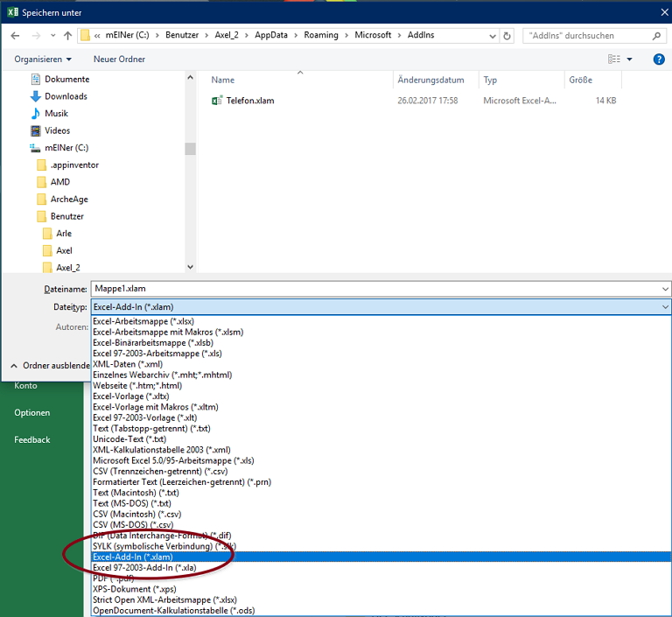
Task: Navigate to Axel_2 in the address path
Action: point(227,35)
